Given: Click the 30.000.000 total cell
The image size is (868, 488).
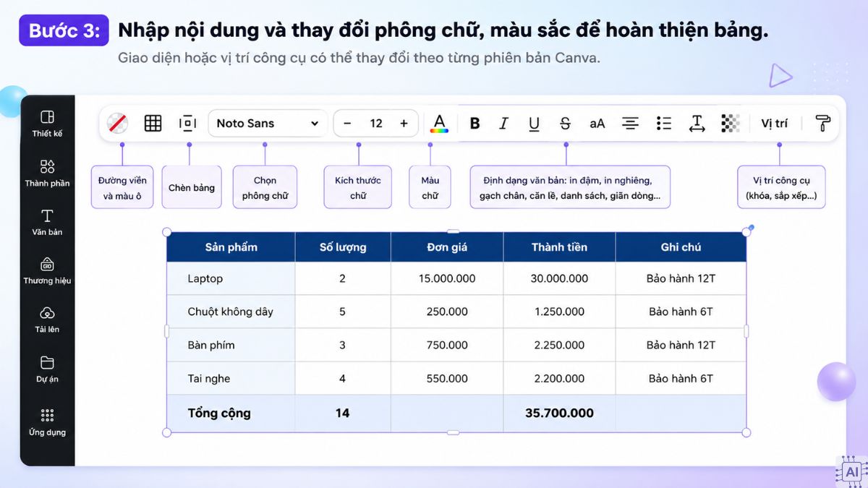Looking at the screenshot, I should point(559,278).
